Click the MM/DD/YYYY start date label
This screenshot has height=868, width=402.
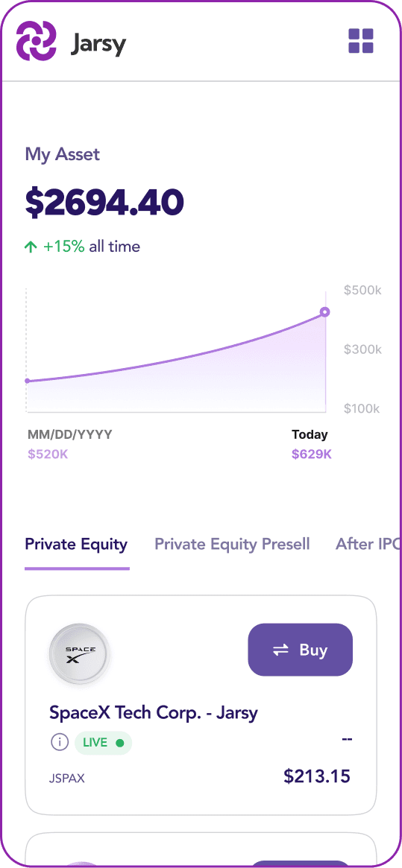pyautogui.click(x=70, y=434)
